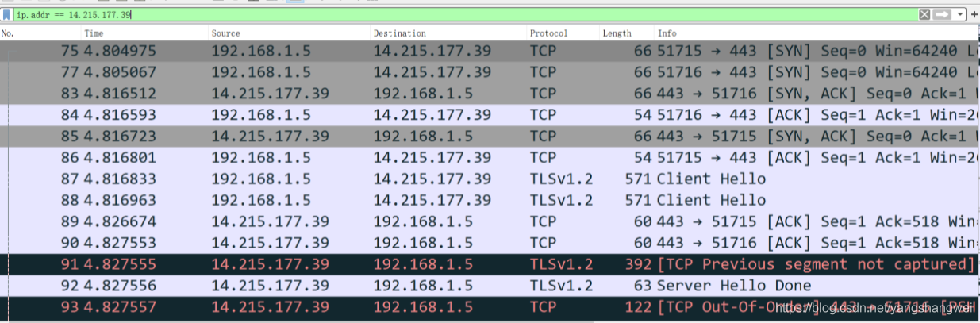Select packet 91 Previous segment not captured
Screen dimensions: 980x323
pos(490,264)
